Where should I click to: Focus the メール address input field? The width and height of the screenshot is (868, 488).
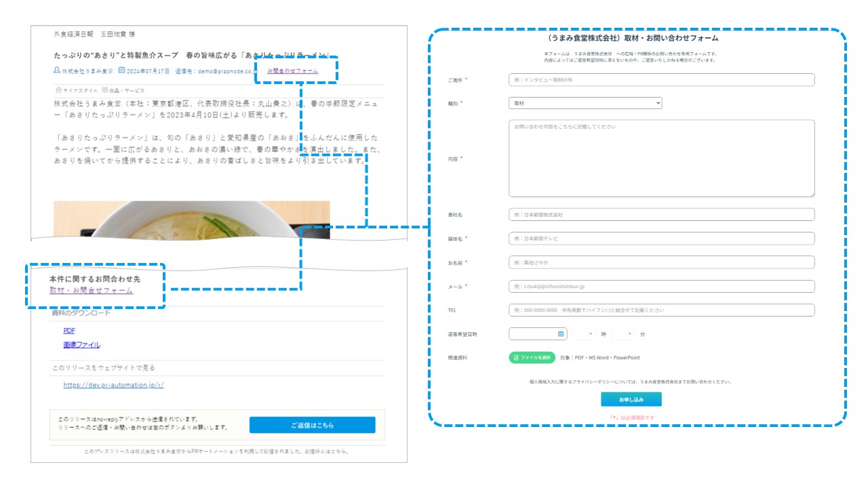tap(661, 287)
